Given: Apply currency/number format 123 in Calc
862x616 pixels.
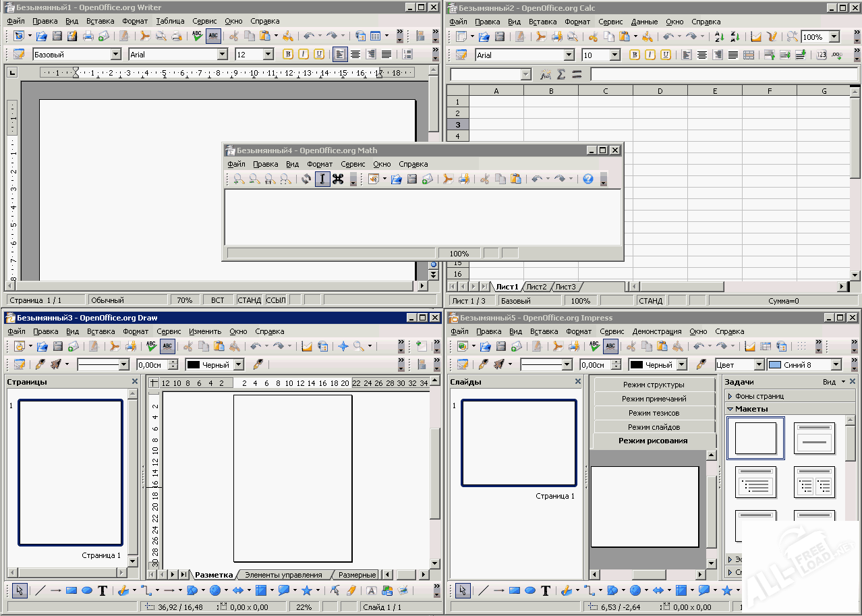Looking at the screenshot, I should coord(822,55).
